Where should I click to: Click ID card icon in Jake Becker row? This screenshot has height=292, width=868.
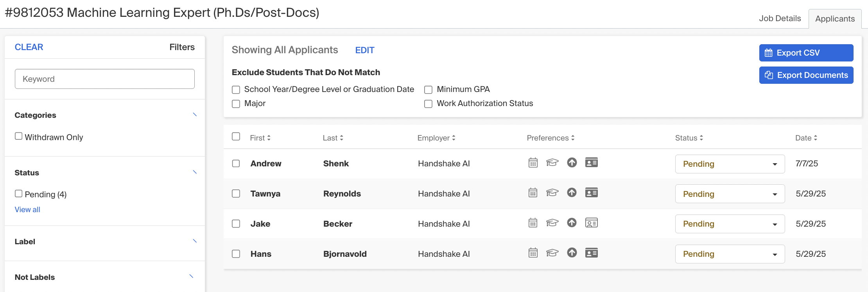tap(592, 223)
